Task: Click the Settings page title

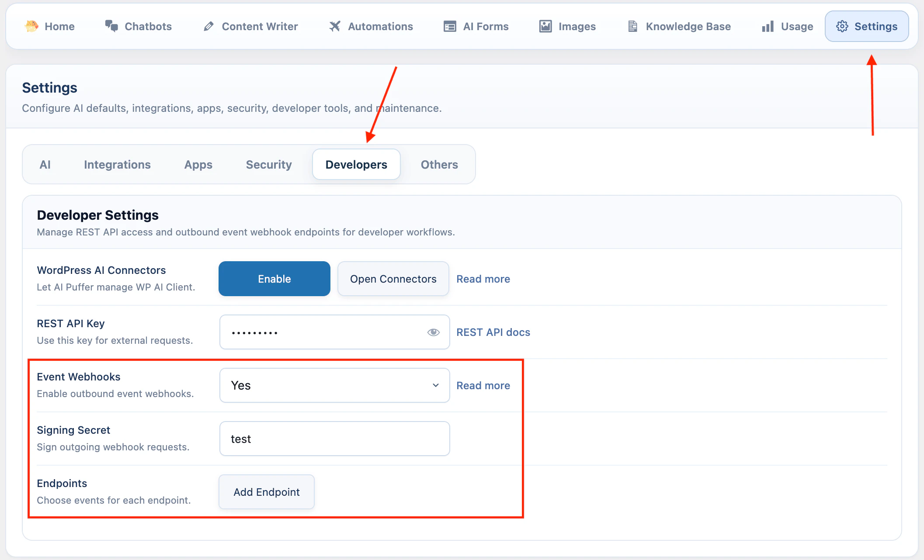Action: (x=50, y=88)
